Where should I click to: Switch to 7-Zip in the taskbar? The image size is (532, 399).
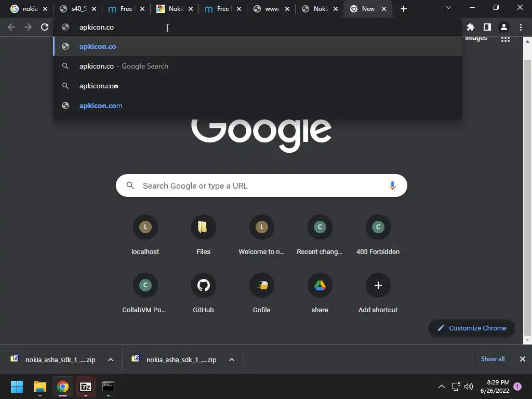[86, 387]
